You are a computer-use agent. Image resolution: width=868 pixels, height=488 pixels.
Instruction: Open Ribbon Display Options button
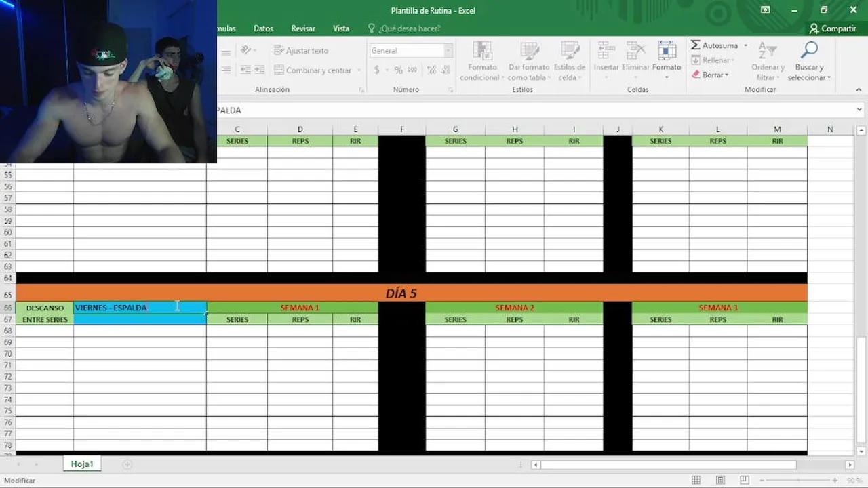pyautogui.click(x=765, y=9)
